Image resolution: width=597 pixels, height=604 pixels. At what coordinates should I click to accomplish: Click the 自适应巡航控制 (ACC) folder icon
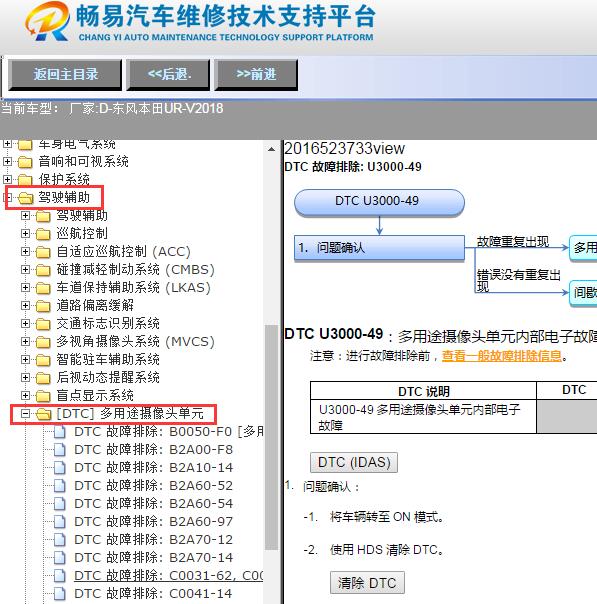[43, 252]
